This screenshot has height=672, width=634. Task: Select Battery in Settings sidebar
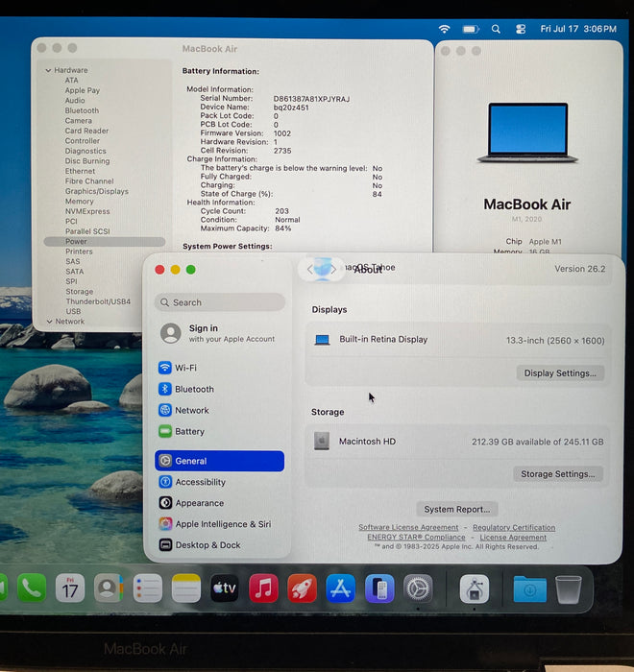[x=219, y=431]
